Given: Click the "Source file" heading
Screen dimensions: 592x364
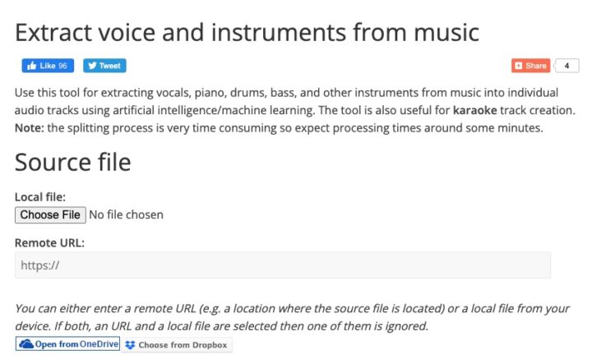Looking at the screenshot, I should (x=72, y=162).
